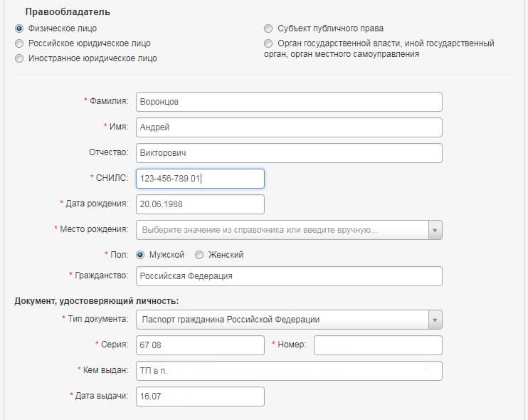The height and width of the screenshot is (420, 528).
Task: Click the Место рождения combo box field
Action: pos(281,230)
